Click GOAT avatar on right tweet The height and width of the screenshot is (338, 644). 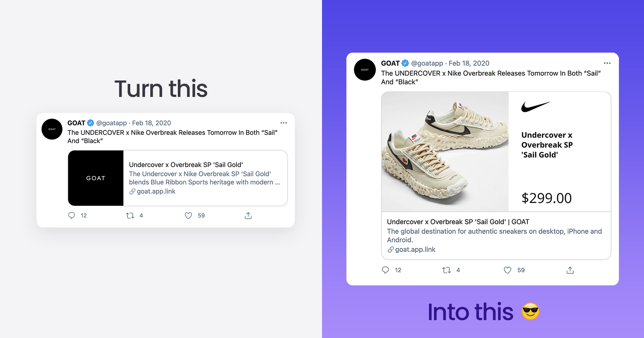click(x=365, y=70)
